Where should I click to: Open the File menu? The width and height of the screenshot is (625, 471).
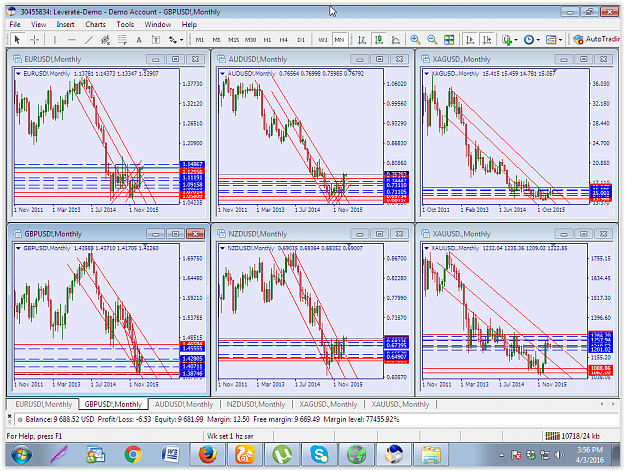coord(15,24)
